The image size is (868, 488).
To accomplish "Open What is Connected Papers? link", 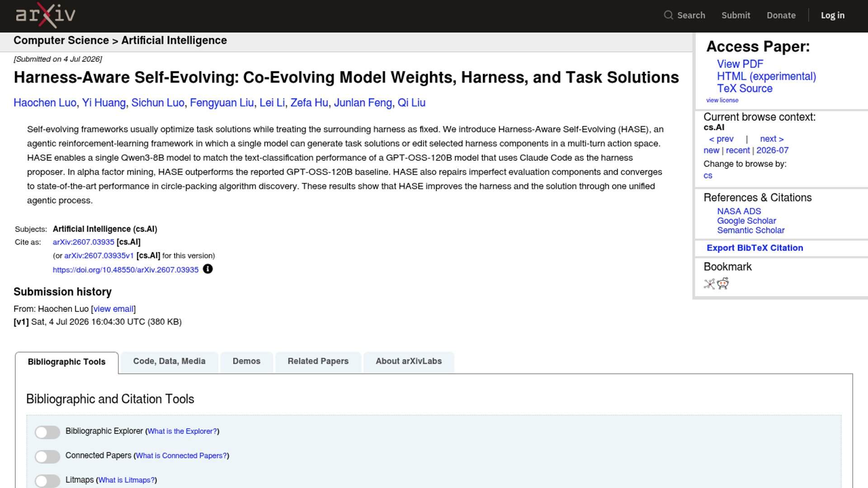I will 181,456.
